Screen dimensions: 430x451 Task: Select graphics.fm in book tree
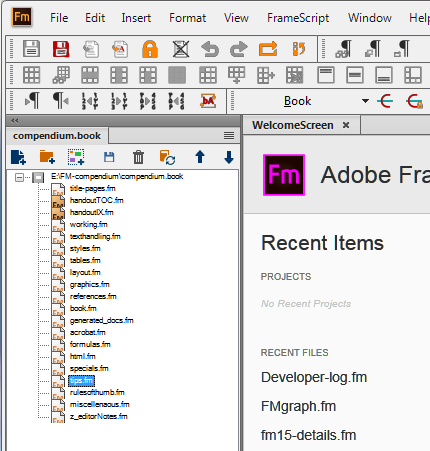[x=90, y=284]
